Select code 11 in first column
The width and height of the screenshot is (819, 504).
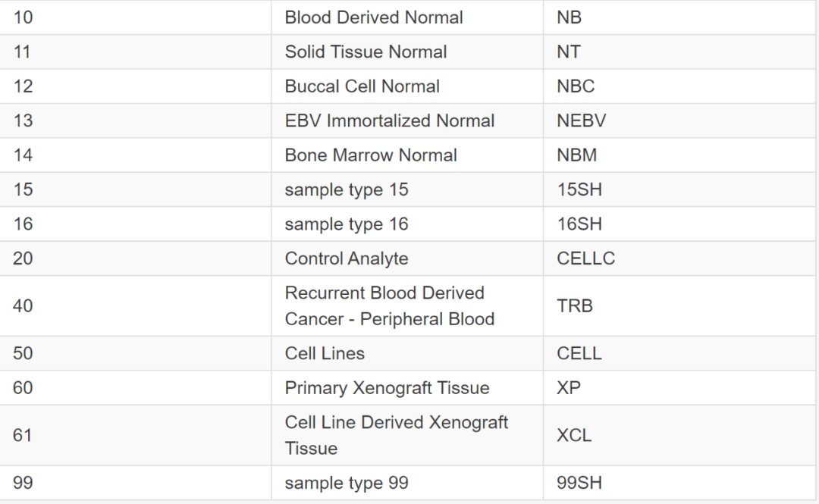click(x=135, y=52)
